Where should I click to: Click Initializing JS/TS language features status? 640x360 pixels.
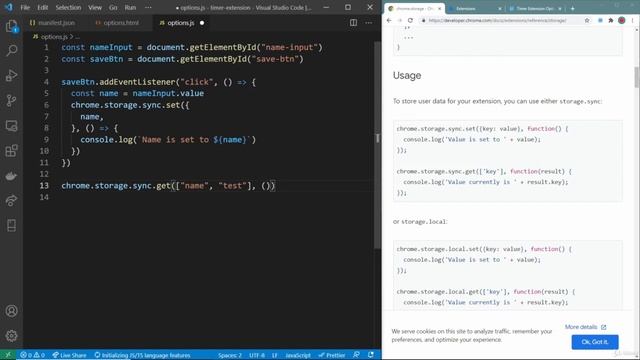pos(142,355)
